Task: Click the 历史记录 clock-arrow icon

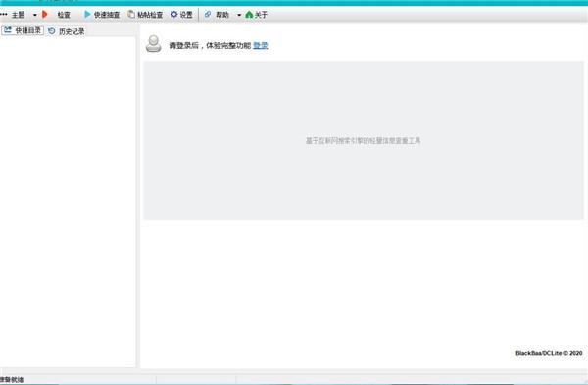Action: pos(52,31)
